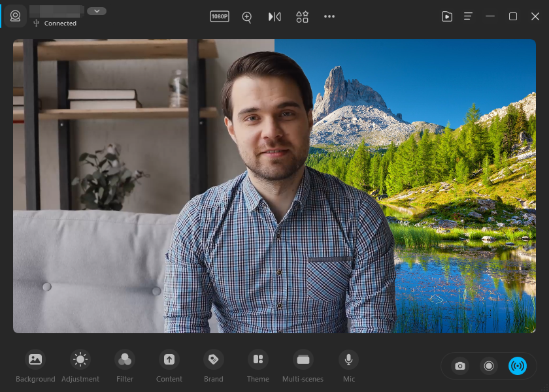Toggle horizontal mirroring of the video
This screenshot has width=549, height=392.
coord(274,17)
